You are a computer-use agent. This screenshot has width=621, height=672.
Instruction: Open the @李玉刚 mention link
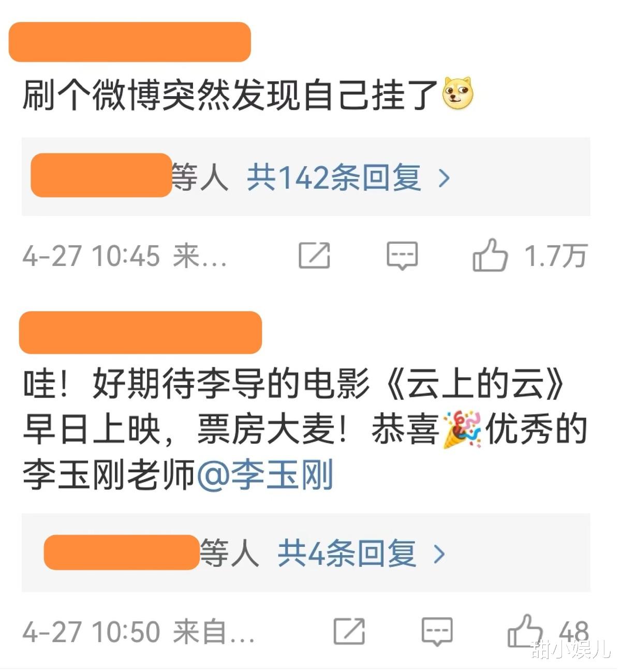265,475
